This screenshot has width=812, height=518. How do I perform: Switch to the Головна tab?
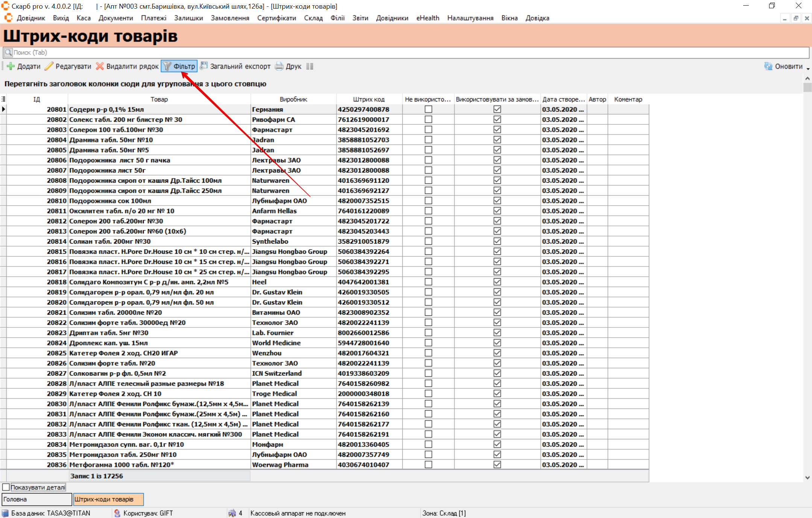tap(36, 499)
